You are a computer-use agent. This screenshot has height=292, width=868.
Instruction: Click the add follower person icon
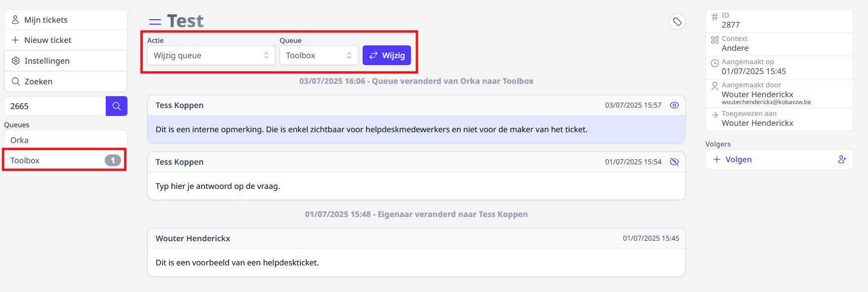click(x=842, y=159)
